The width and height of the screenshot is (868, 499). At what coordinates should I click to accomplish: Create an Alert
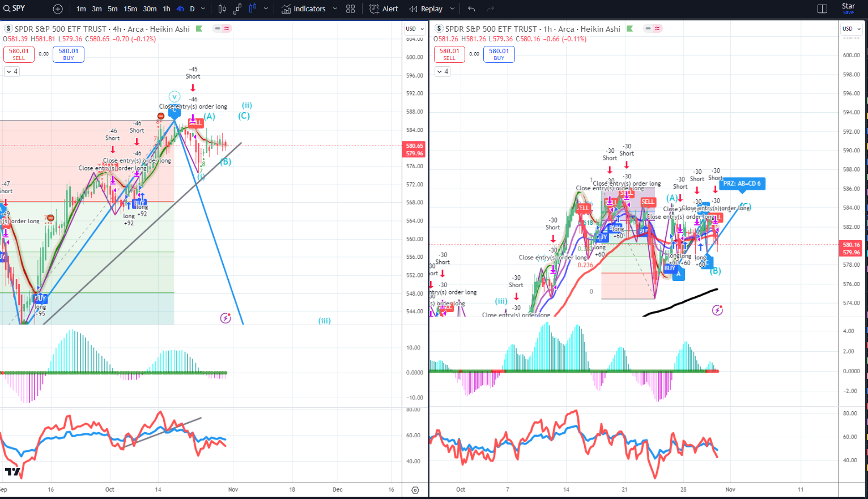click(384, 9)
